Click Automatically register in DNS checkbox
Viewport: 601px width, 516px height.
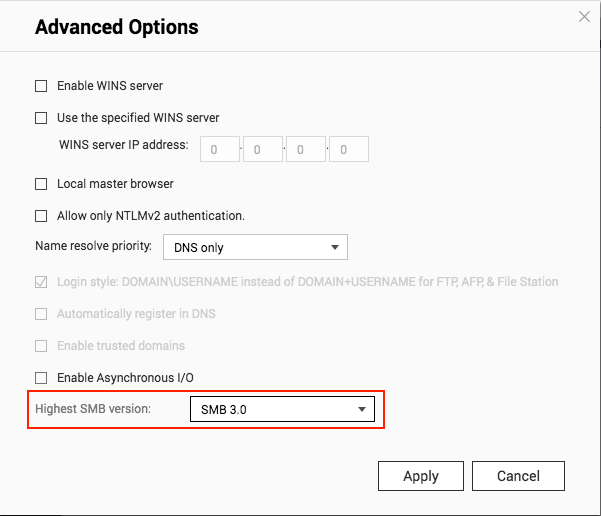pyautogui.click(x=41, y=314)
